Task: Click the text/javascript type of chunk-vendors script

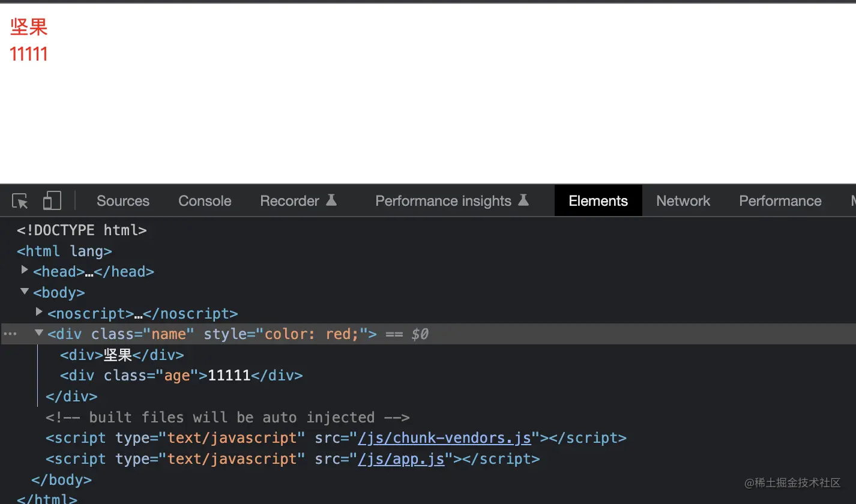Action: 232,438
